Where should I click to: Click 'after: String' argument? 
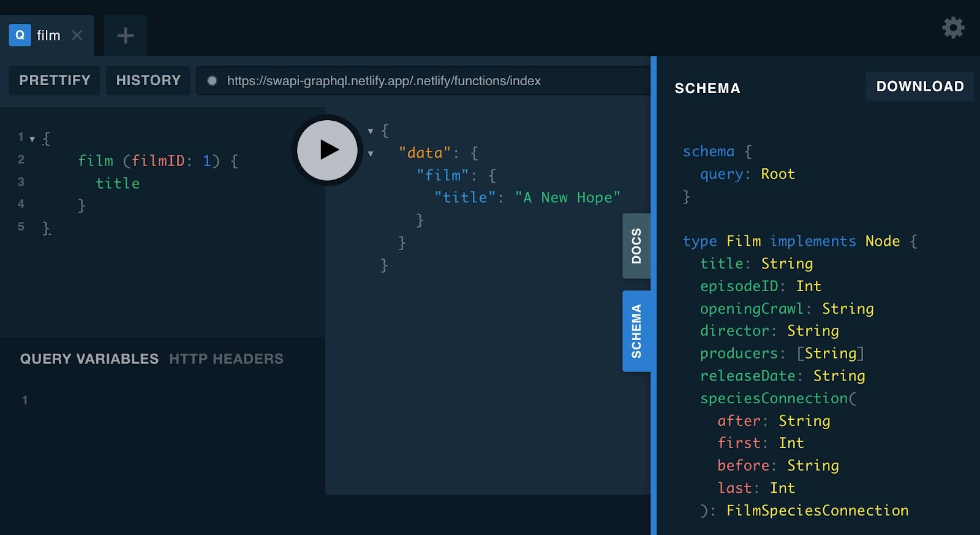point(774,421)
